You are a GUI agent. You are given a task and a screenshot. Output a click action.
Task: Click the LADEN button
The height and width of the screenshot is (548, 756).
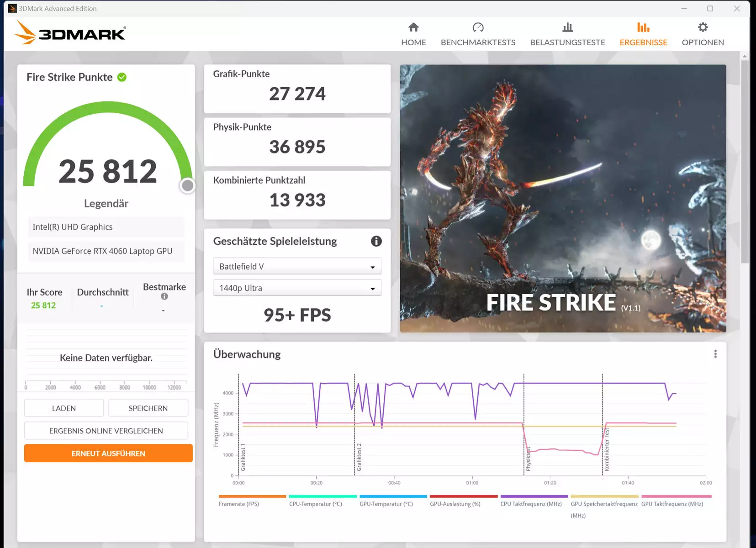coord(64,408)
